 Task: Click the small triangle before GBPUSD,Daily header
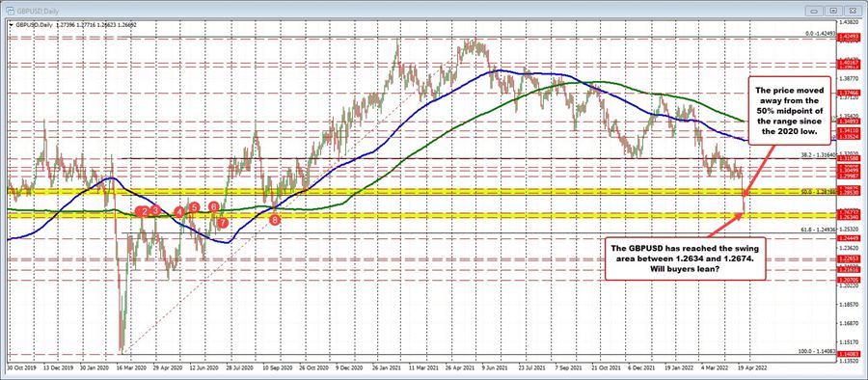point(10,24)
